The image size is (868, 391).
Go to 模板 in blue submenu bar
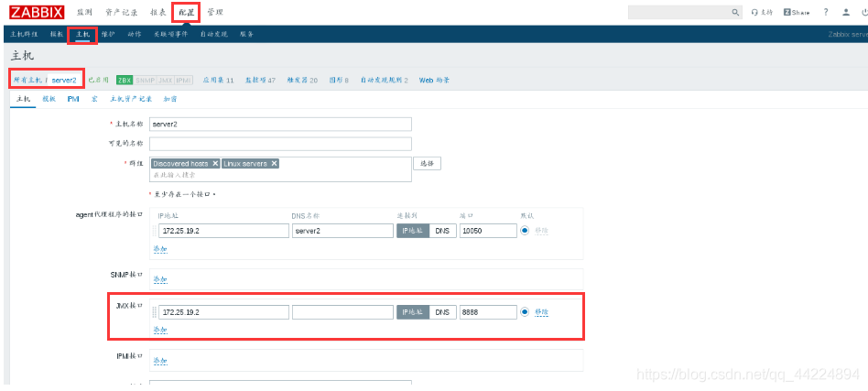point(57,34)
